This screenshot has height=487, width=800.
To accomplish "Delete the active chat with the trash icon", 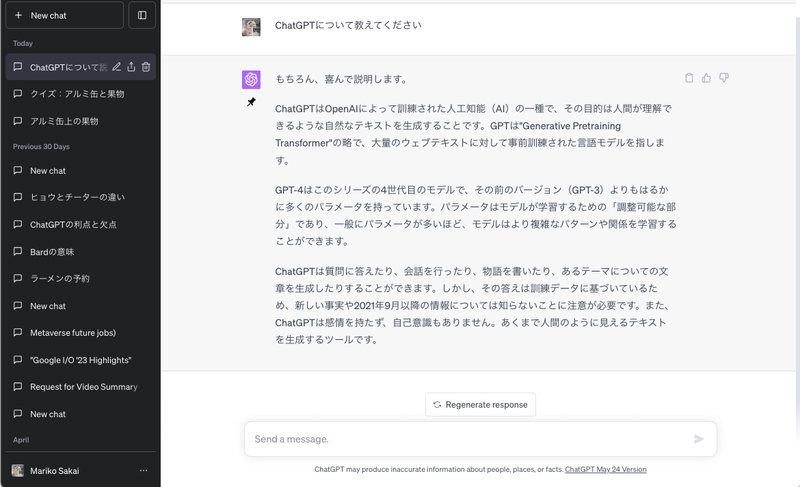I will pyautogui.click(x=146, y=67).
